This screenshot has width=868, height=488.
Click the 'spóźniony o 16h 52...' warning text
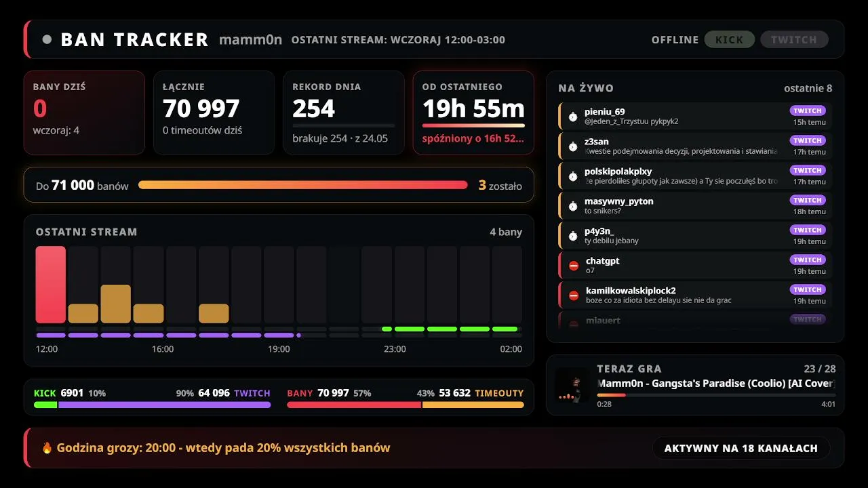[x=473, y=139]
